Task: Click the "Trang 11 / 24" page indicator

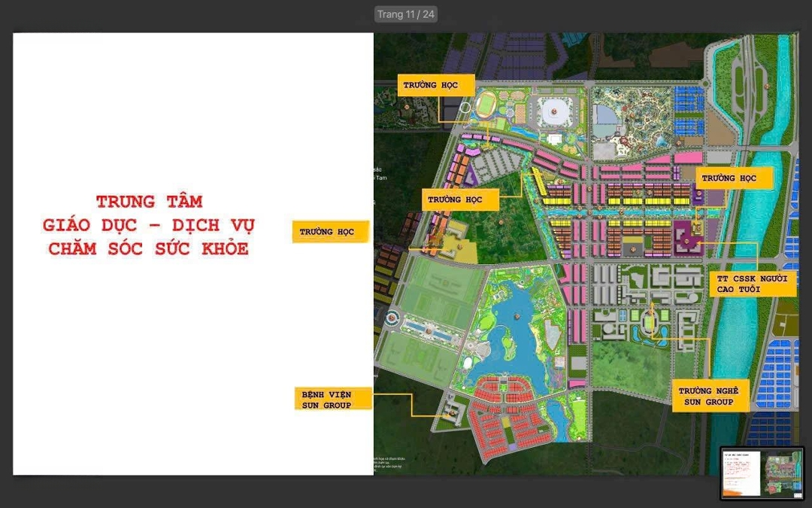Action: point(406,14)
